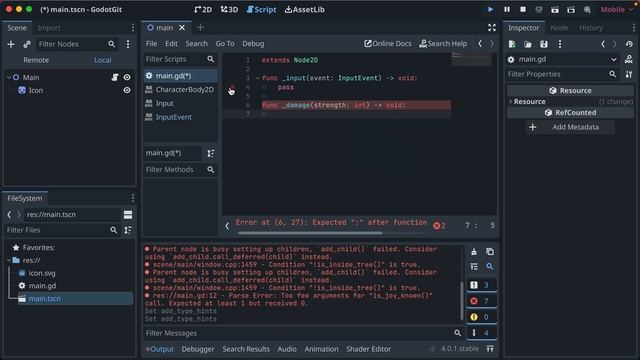Switch to the Script workspace
Viewport: 640px width, 360px height.
[x=262, y=9]
